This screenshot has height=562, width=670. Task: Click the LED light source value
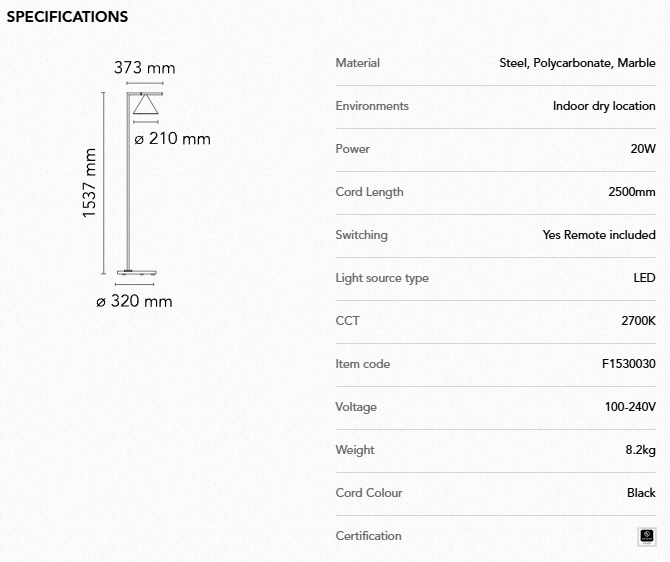[x=644, y=278]
